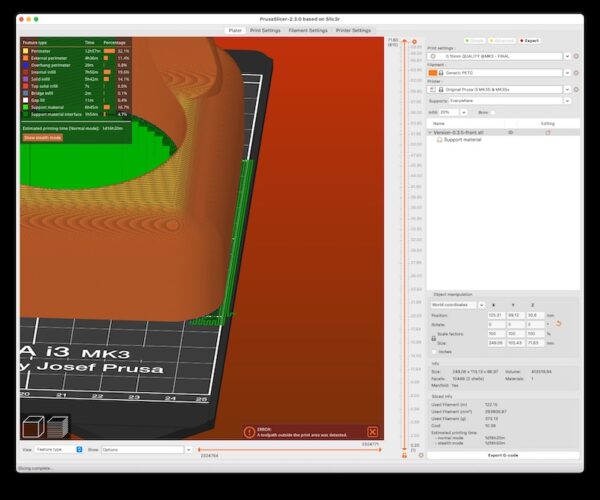The image size is (600, 500).
Task: Open Supports Everywhere dropdown
Action: click(x=567, y=101)
